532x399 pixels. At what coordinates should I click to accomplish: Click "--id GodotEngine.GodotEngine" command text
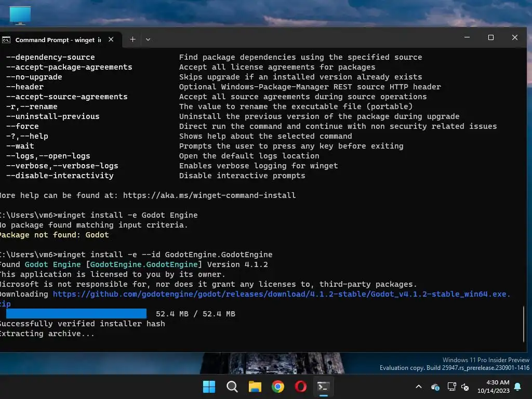pos(207,255)
